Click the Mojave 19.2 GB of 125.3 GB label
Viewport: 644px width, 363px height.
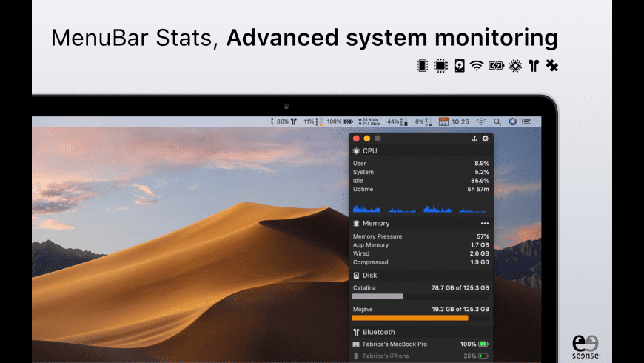click(421, 309)
